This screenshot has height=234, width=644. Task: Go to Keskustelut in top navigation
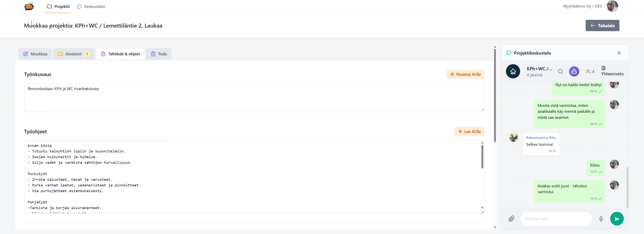91,7
